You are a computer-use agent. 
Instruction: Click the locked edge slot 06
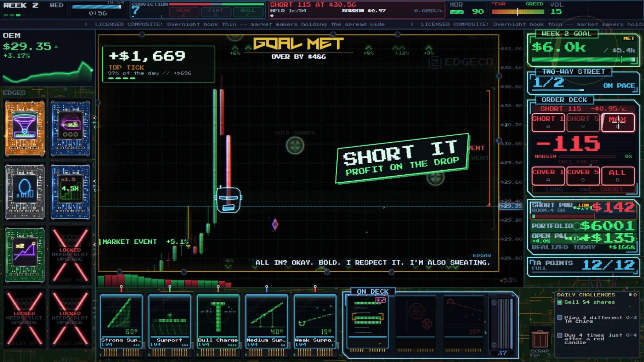coord(70,255)
